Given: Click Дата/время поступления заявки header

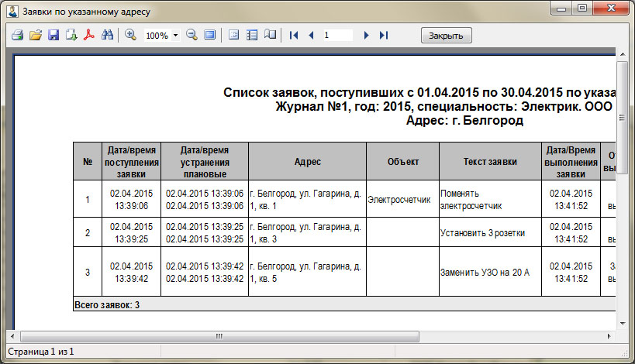Looking at the screenshot, I should pos(131,161).
